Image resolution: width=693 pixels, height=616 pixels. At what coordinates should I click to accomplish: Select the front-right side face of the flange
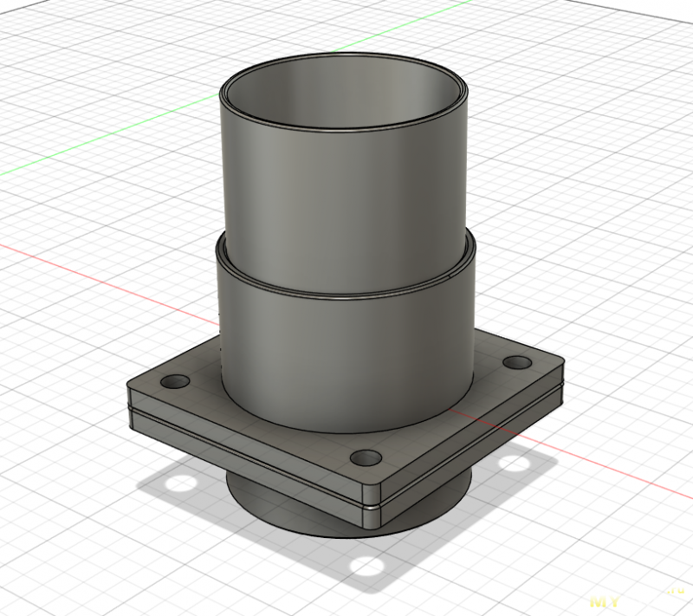click(x=473, y=446)
